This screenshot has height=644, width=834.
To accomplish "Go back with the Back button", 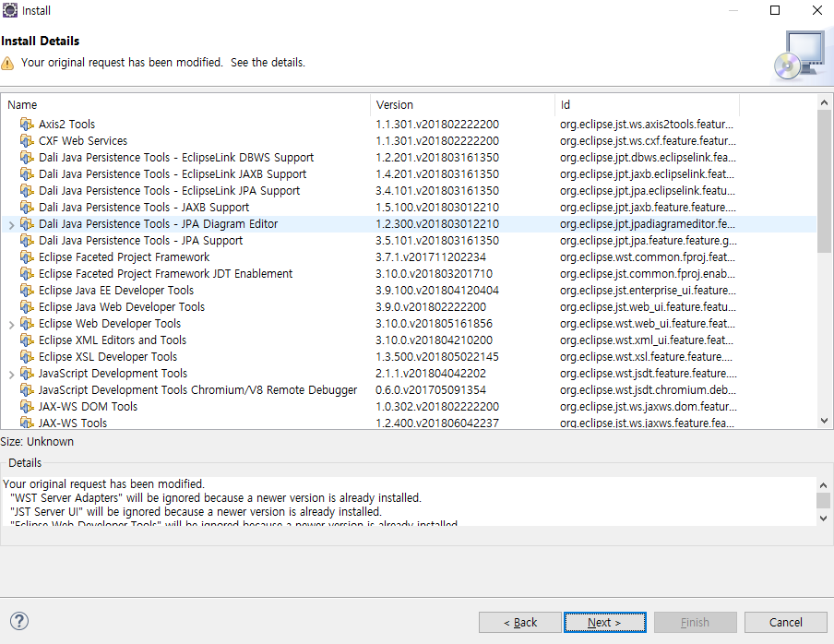I will pyautogui.click(x=519, y=622).
